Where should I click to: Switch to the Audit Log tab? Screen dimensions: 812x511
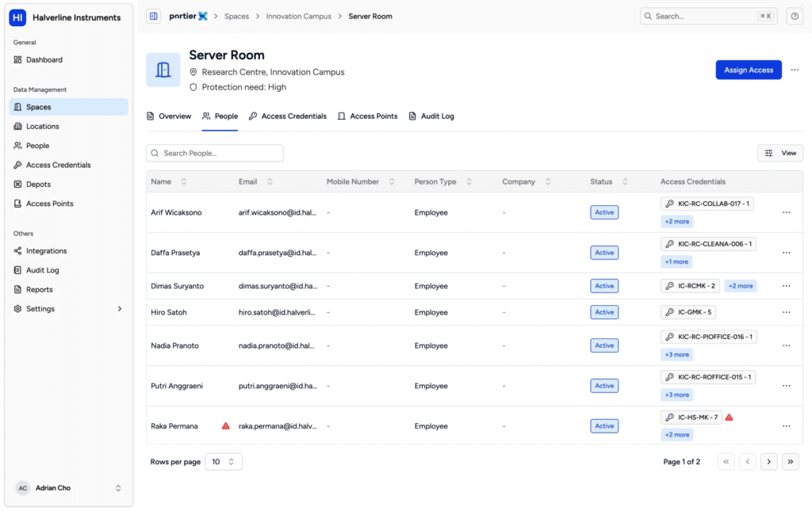click(431, 116)
